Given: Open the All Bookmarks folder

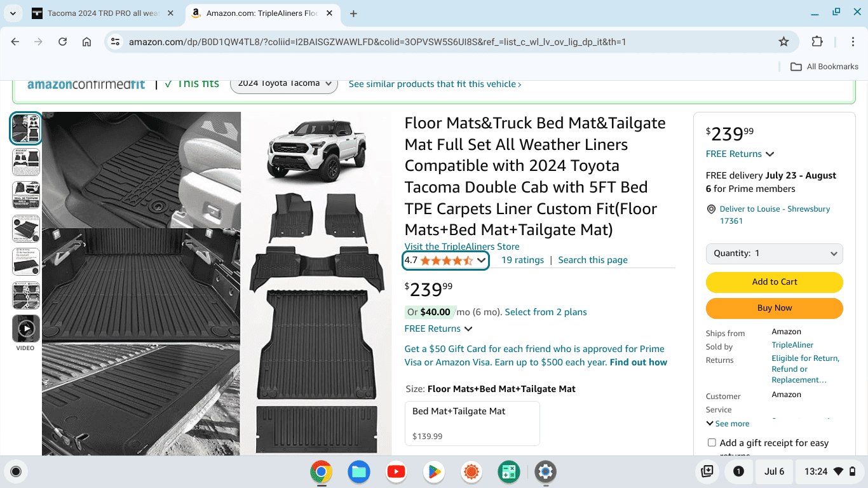Looking at the screenshot, I should [824, 67].
